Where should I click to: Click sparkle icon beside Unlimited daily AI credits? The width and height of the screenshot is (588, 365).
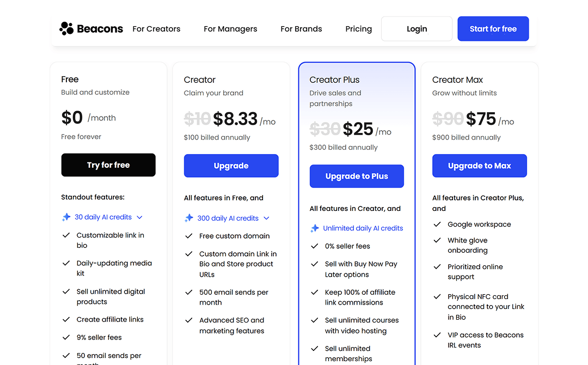[315, 228]
